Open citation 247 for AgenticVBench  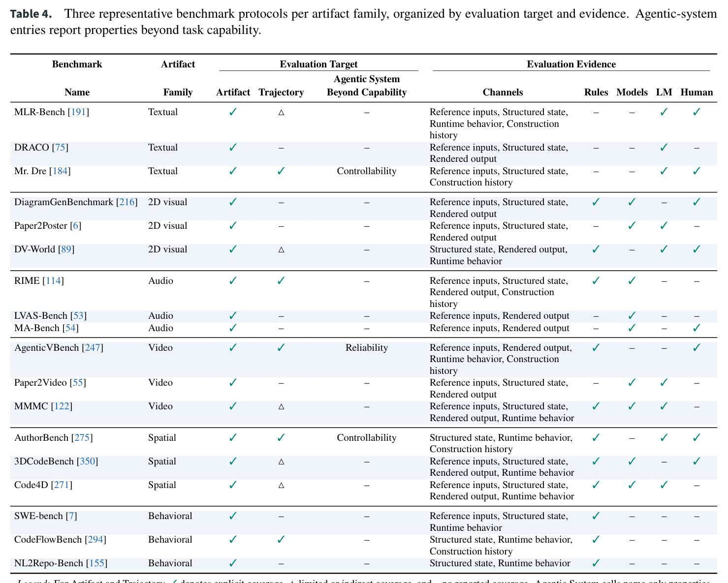pos(93,348)
